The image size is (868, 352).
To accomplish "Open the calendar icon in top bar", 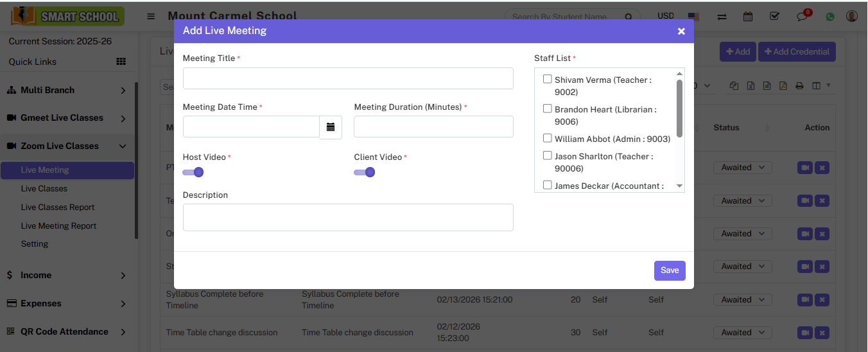I will click(748, 17).
